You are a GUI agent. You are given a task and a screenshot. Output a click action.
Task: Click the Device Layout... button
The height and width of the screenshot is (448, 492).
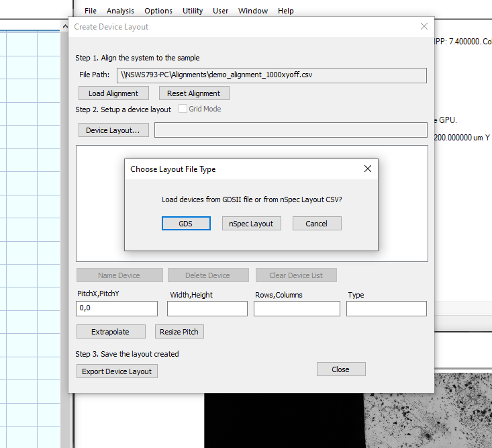[x=113, y=130]
